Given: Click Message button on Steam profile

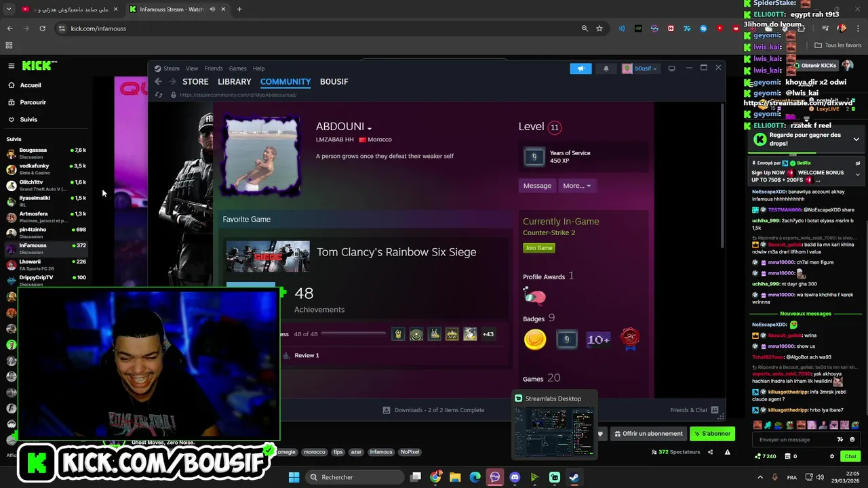Looking at the screenshot, I should [537, 186].
